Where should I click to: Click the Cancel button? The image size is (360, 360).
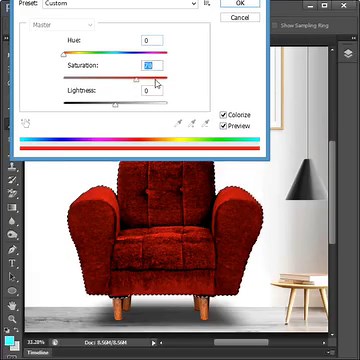coord(240,17)
